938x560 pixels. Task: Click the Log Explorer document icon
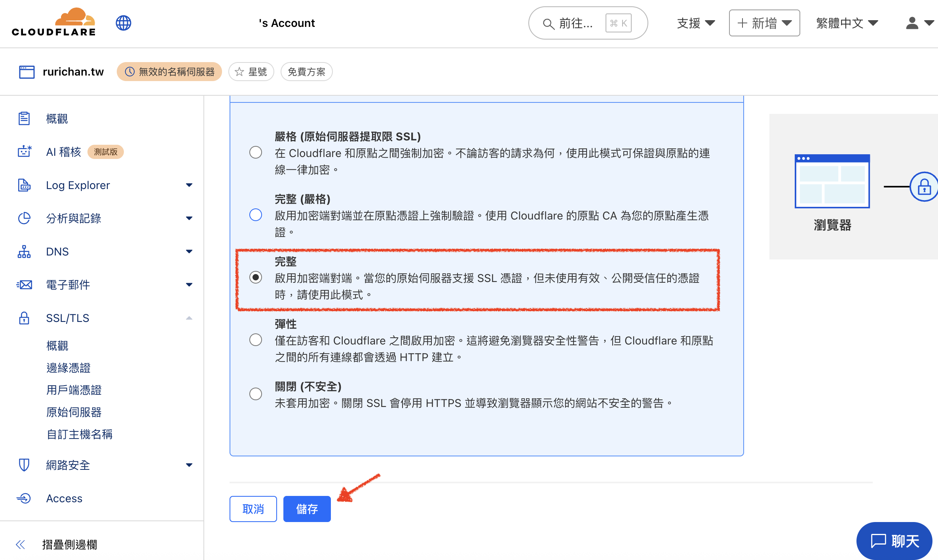tap(24, 185)
